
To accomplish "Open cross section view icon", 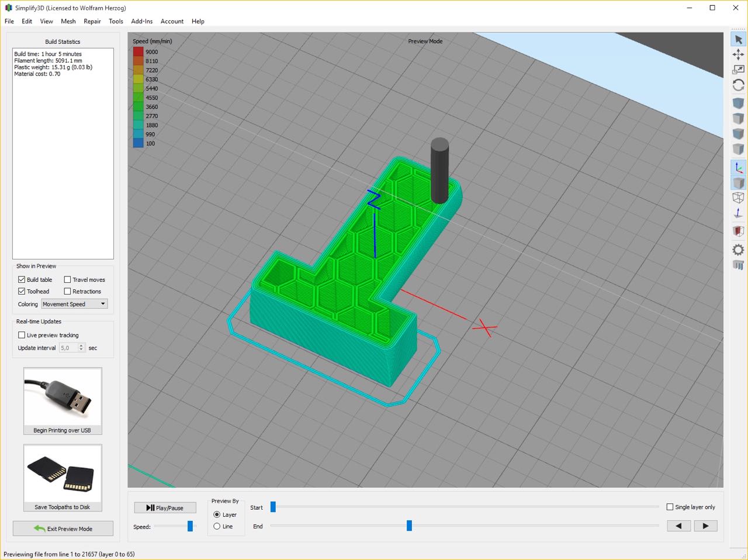I will pos(738,231).
